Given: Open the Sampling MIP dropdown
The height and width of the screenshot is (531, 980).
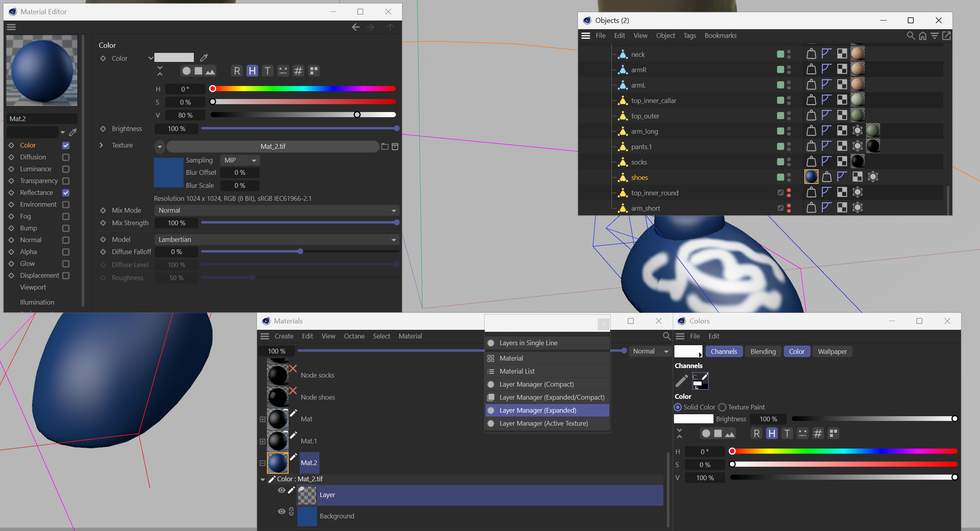Looking at the screenshot, I should 240,161.
